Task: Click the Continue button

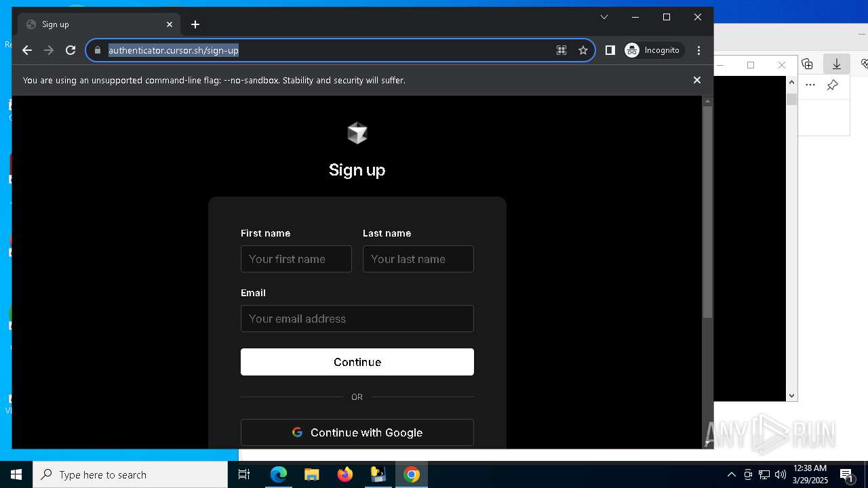Action: 357,362
